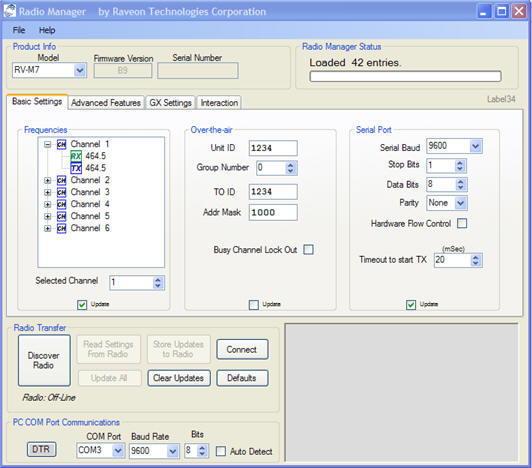Expand the Channel 2 tree node
Image resolution: width=532 pixels, height=468 pixels.
48,181
